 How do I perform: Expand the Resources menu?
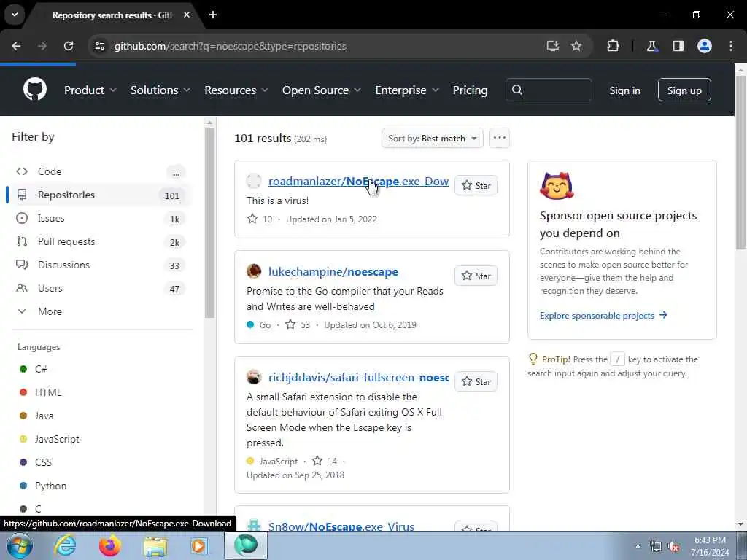pos(236,90)
